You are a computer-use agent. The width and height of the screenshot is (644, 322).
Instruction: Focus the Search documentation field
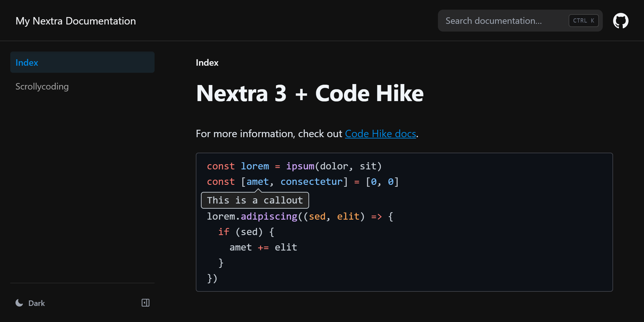pos(502,21)
